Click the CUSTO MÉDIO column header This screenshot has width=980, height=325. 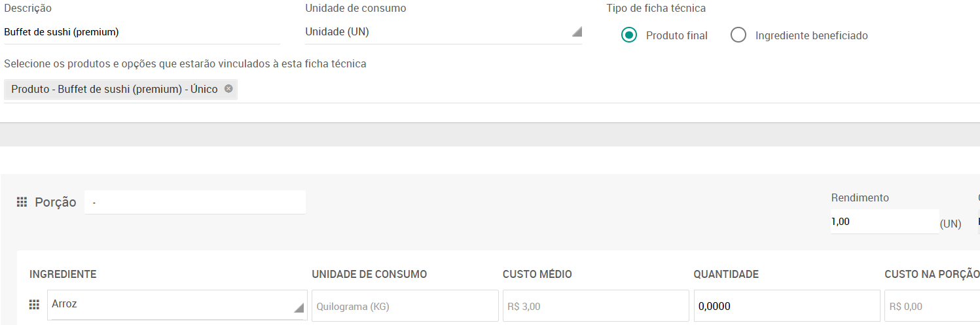(537, 275)
